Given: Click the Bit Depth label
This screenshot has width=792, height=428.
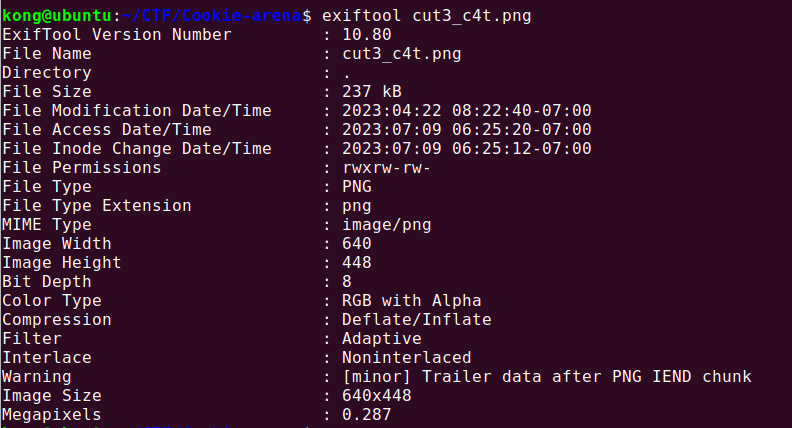Looking at the screenshot, I should (47, 281).
